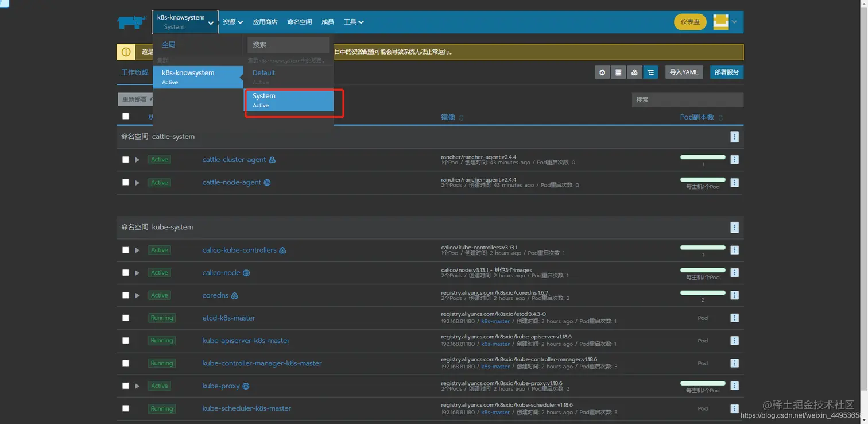Switch to stacked flat list view icon
Screen dimensions: 868x424
(618, 72)
